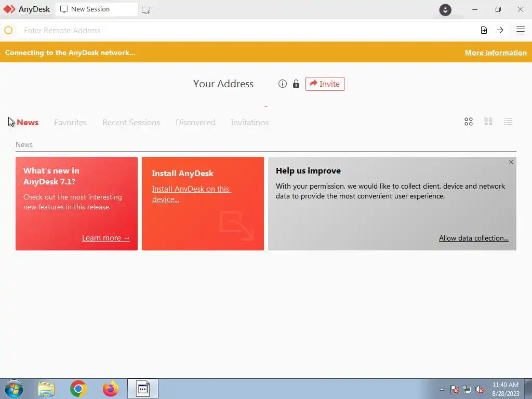Switch to the Favorites tab
Image resolution: width=532 pixels, height=399 pixels.
tap(70, 123)
